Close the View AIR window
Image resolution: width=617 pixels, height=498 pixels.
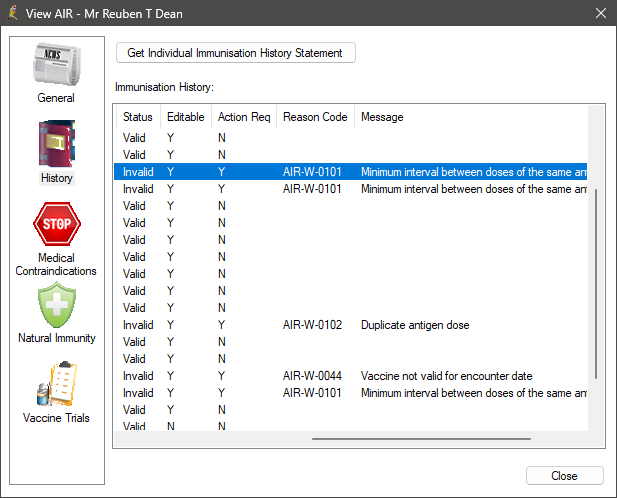click(x=564, y=476)
